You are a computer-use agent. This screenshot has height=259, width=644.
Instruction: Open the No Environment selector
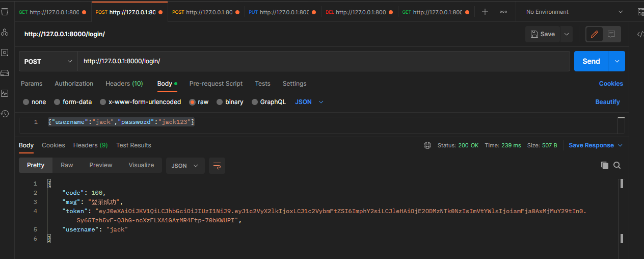tap(574, 12)
